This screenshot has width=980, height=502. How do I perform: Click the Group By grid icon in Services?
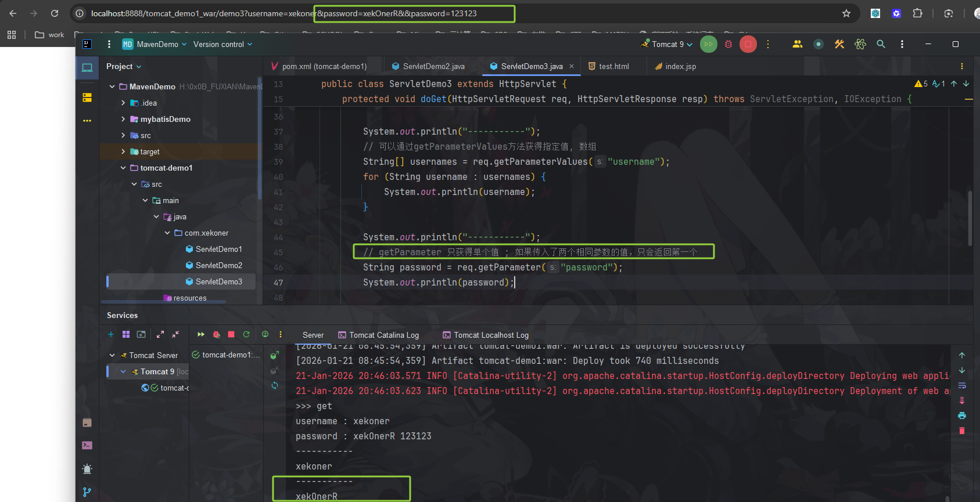click(x=126, y=334)
